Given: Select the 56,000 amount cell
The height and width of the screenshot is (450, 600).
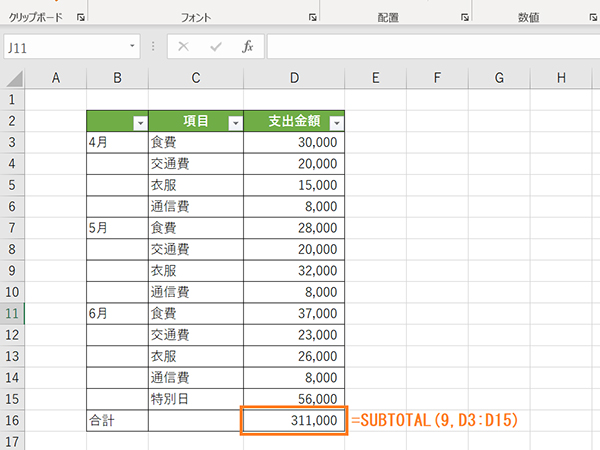Looking at the screenshot, I should pos(294,399).
